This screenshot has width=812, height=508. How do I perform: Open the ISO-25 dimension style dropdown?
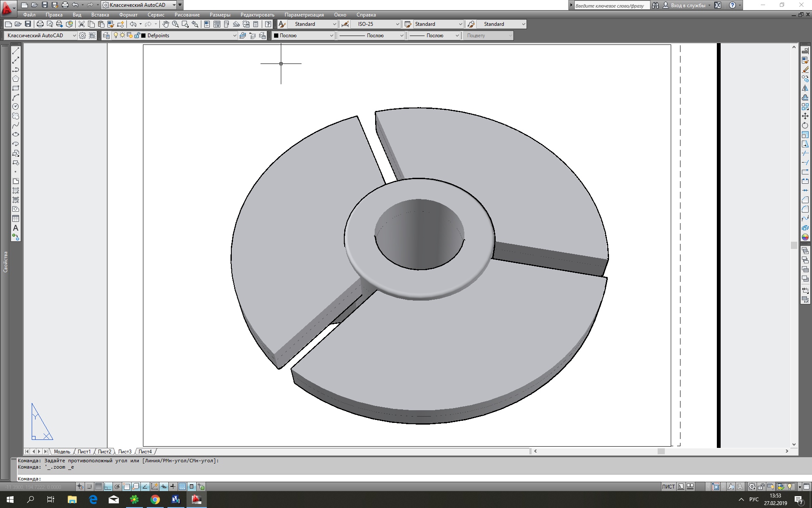[x=397, y=24]
